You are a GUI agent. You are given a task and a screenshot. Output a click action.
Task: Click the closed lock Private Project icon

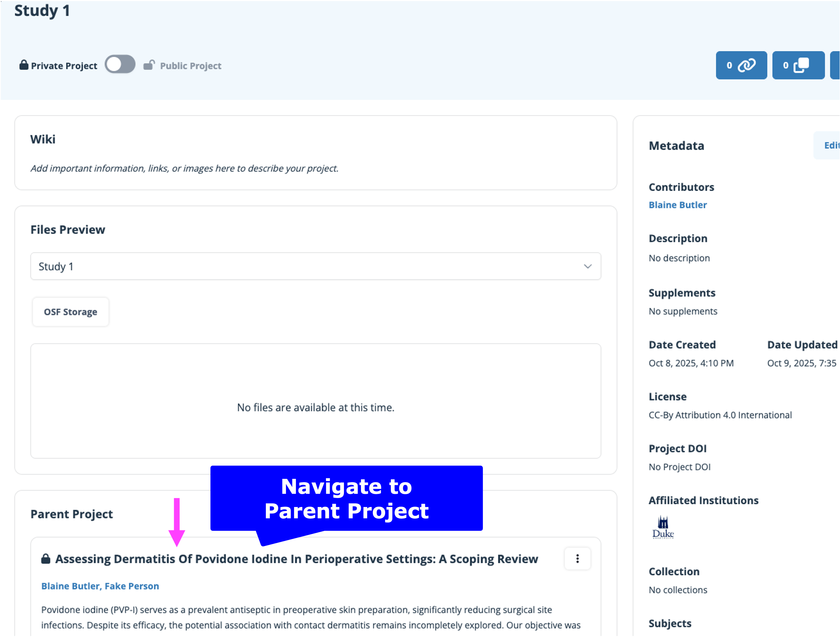coord(24,65)
